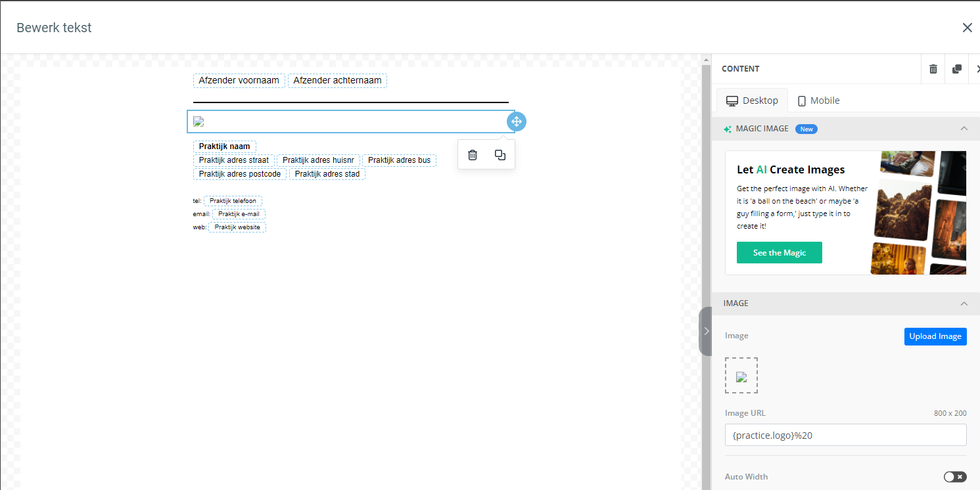980x490 pixels.
Task: Click Upload Image button
Action: pos(935,336)
